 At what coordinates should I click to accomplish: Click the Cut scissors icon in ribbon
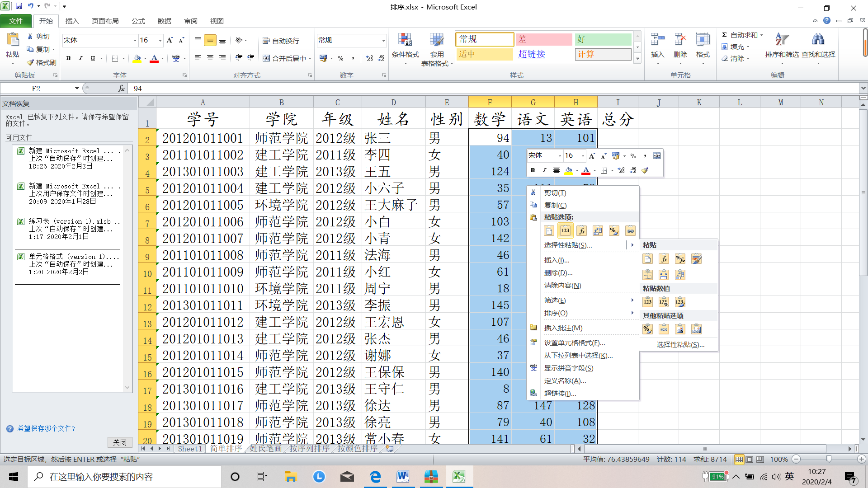(x=30, y=36)
